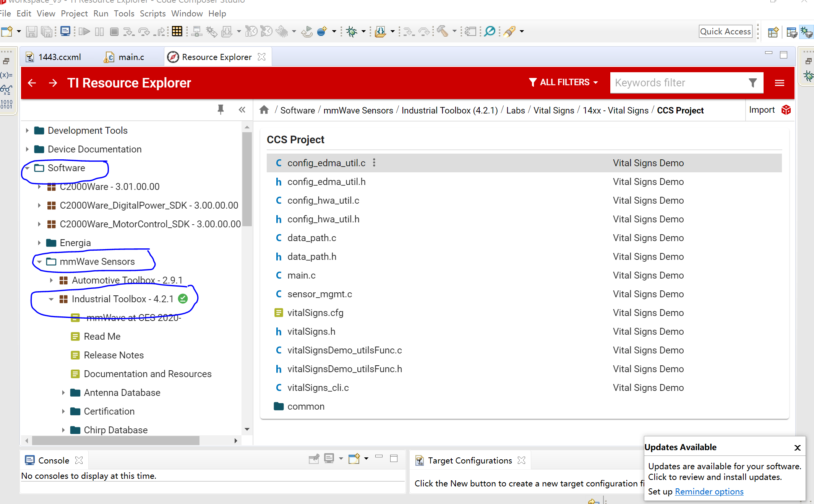
Task: Click the Step Into toolbar icon
Action: 129,31
